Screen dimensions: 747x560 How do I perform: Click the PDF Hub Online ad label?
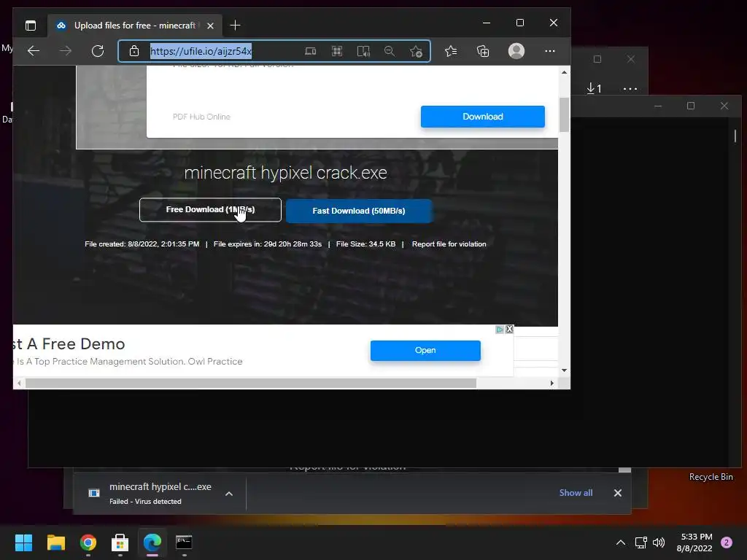[x=201, y=117]
